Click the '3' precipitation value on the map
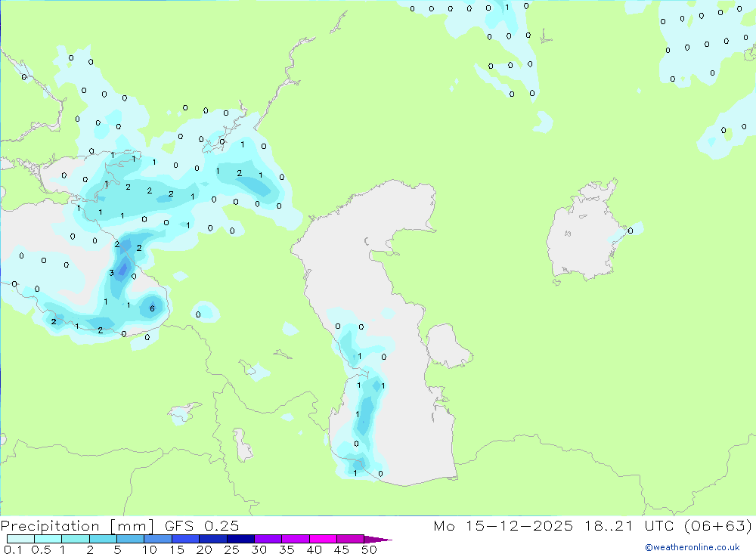 (111, 273)
